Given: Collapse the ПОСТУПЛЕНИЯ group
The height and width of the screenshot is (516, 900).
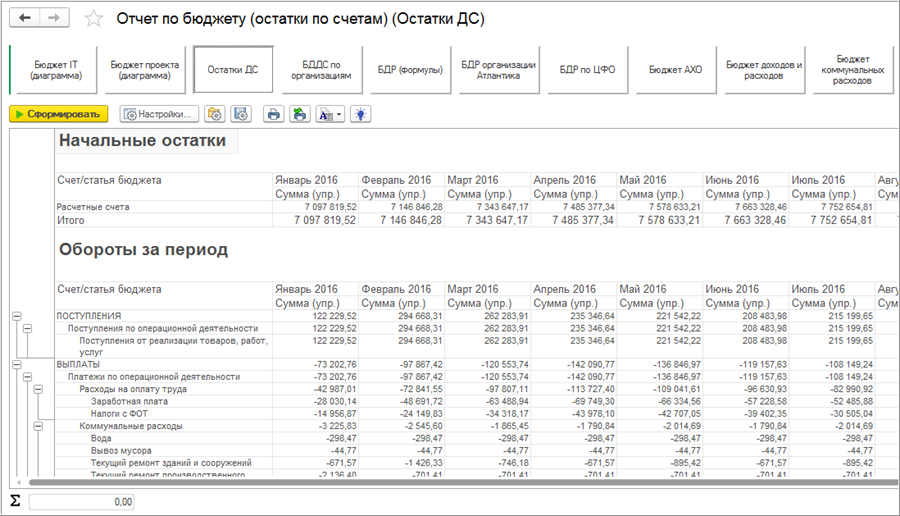Looking at the screenshot, I should tap(16, 316).
